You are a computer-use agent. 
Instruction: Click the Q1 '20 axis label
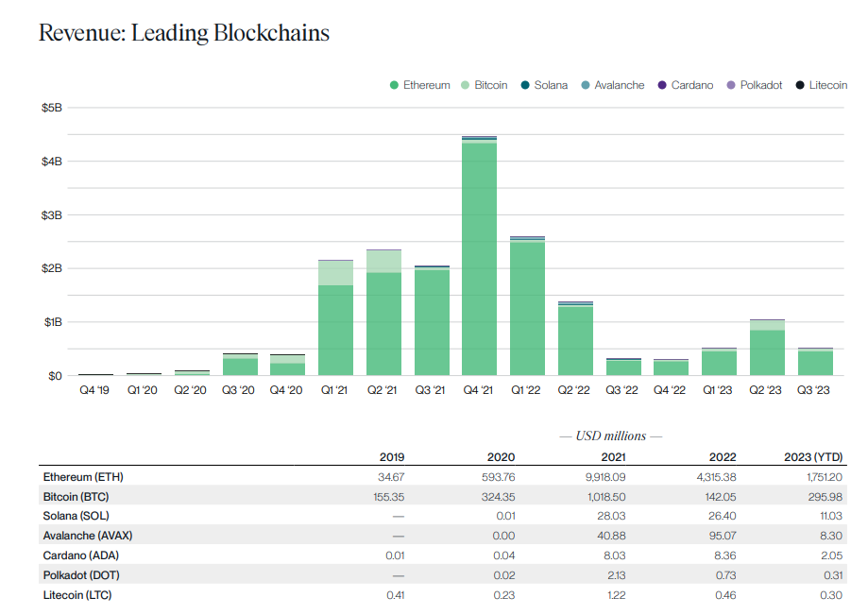click(143, 390)
